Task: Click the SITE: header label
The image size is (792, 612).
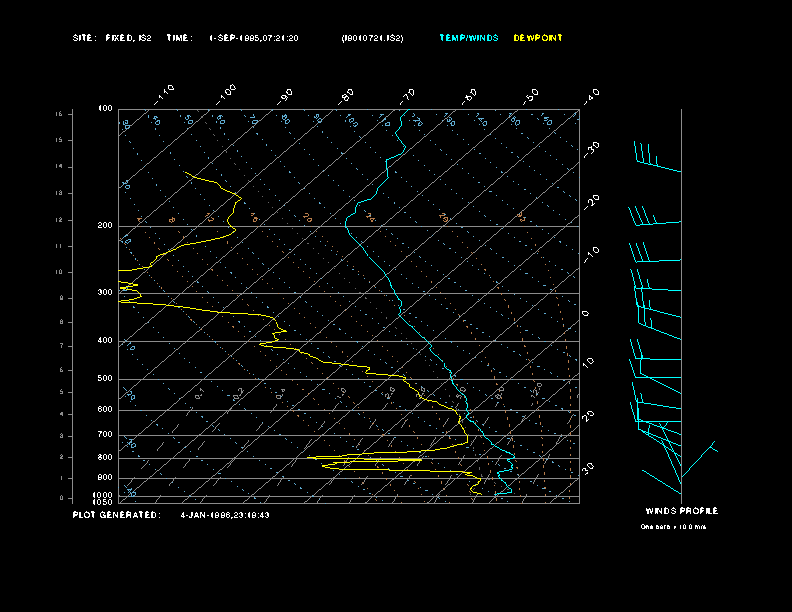Action: tap(84, 38)
